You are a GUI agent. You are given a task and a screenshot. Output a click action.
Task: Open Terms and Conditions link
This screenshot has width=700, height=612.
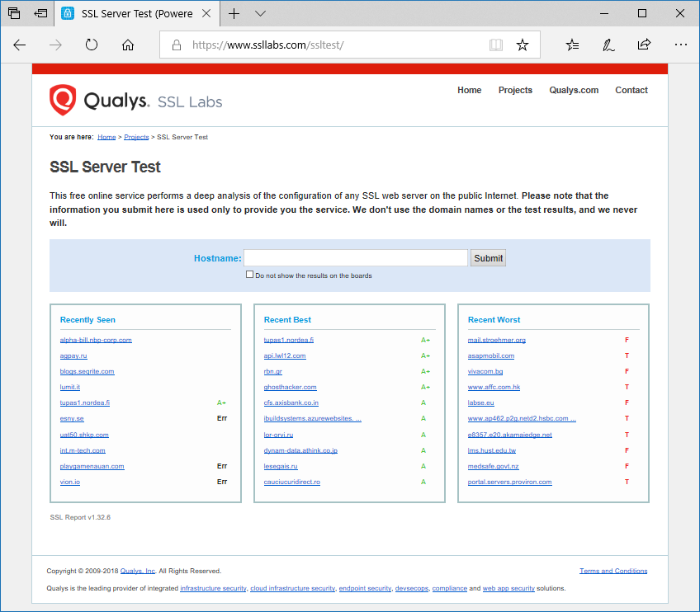click(613, 571)
